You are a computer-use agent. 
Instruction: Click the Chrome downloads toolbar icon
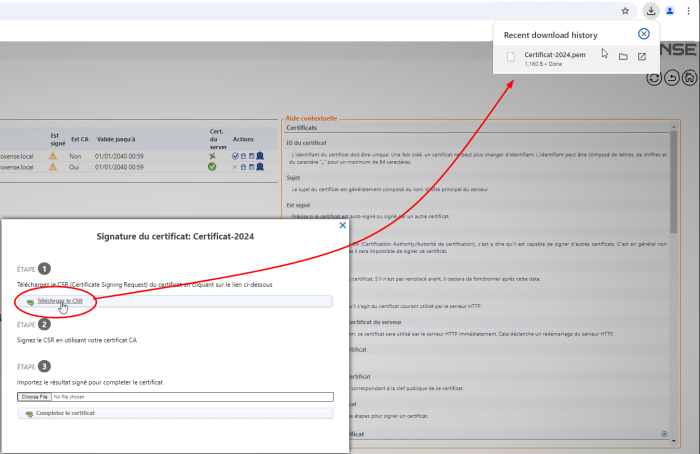[651, 11]
